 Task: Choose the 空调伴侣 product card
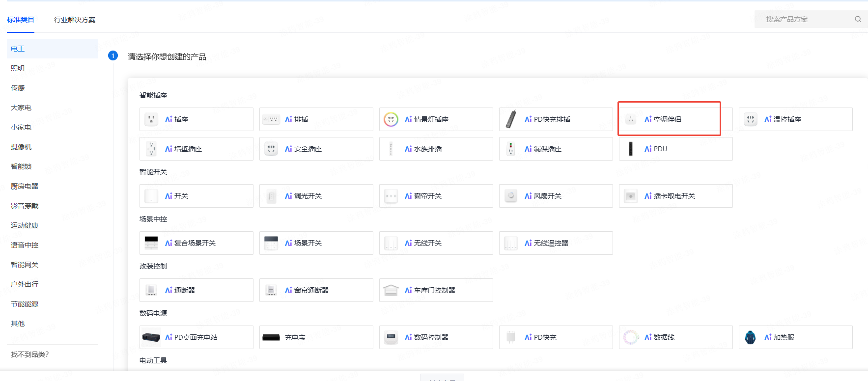coord(675,119)
